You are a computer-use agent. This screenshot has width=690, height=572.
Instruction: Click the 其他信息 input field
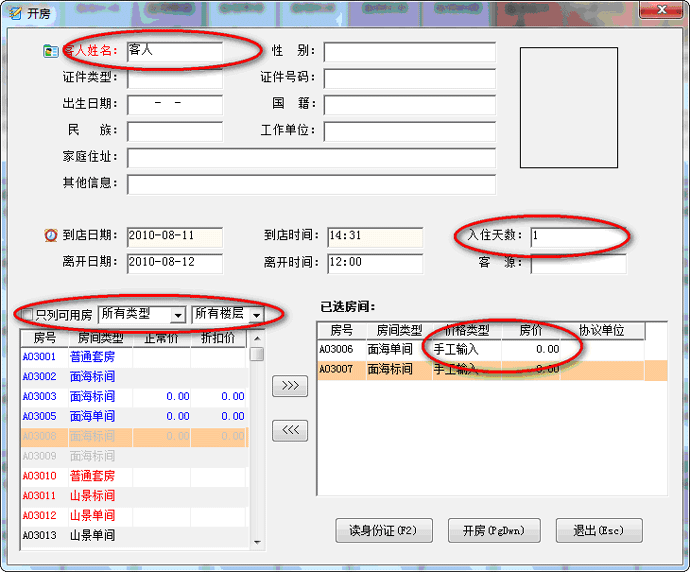pos(312,184)
